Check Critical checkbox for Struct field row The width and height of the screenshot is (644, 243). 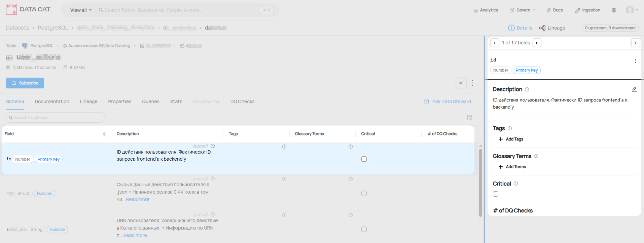click(364, 193)
